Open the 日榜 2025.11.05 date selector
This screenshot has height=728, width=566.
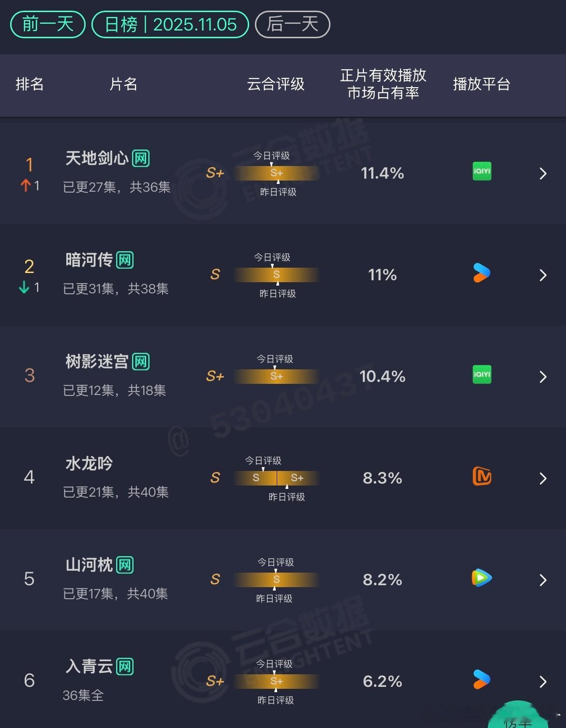click(170, 24)
